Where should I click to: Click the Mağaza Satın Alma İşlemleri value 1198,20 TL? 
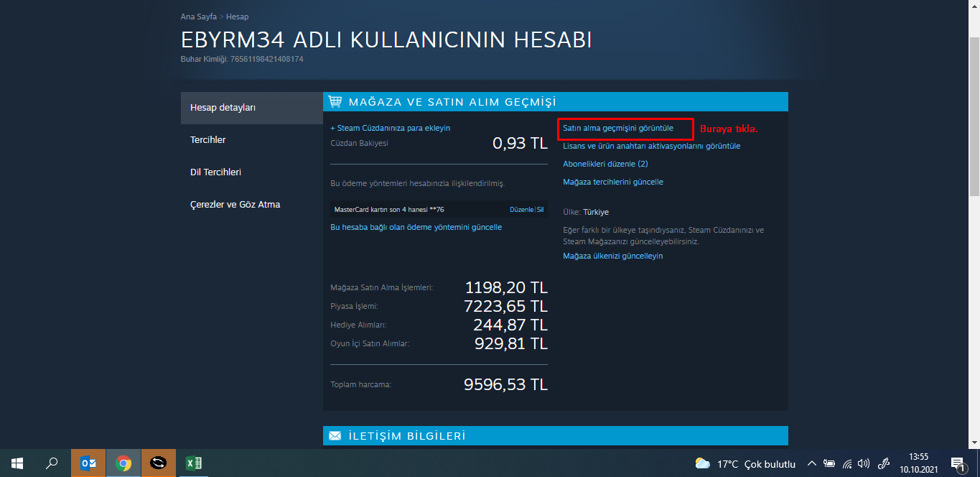506,288
